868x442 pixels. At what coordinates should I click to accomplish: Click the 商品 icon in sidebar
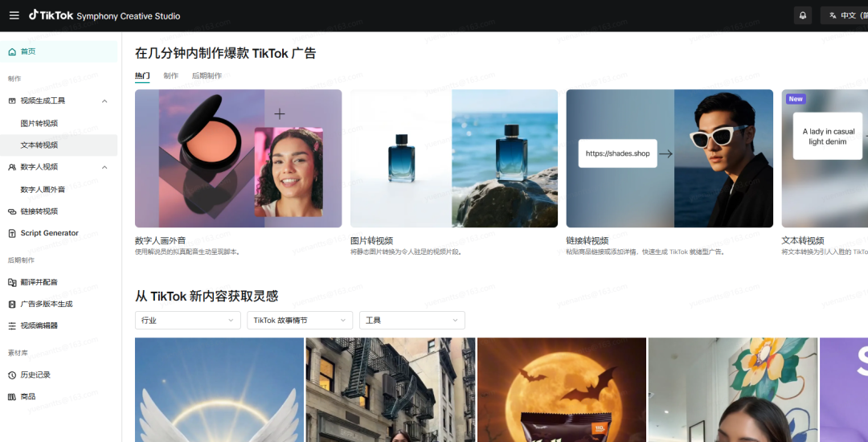(12, 396)
